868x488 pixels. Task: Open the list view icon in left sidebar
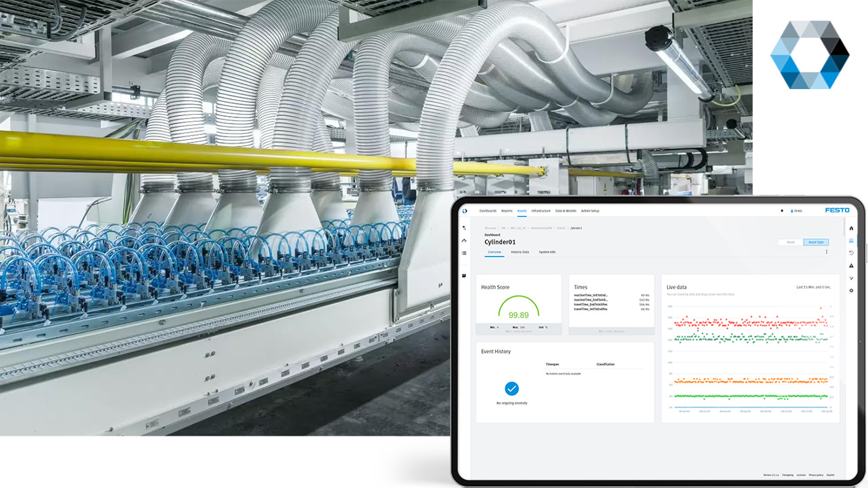click(464, 253)
